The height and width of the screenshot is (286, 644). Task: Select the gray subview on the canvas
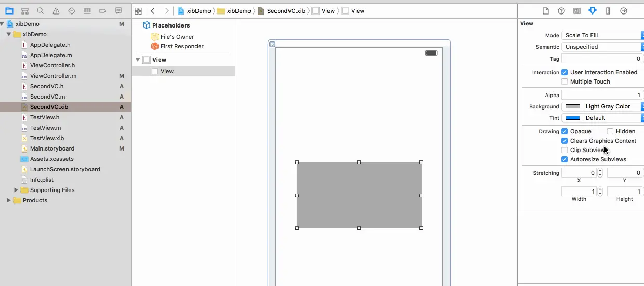tap(359, 195)
